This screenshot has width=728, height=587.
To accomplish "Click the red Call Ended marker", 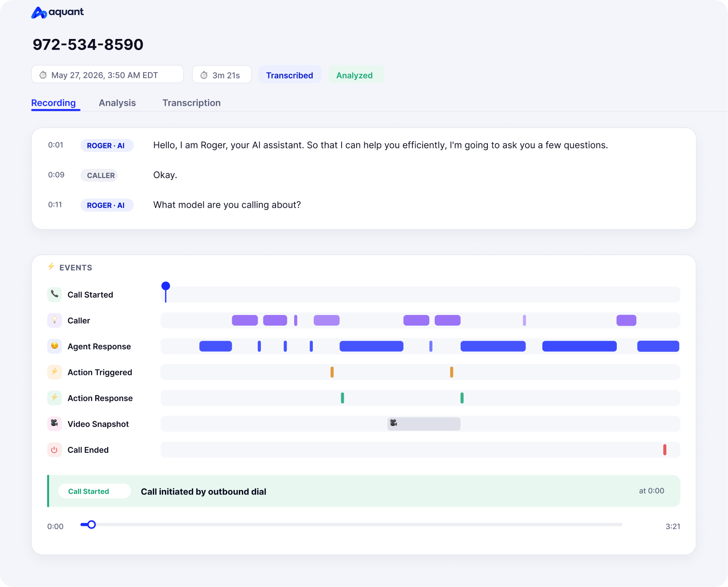I will [665, 450].
